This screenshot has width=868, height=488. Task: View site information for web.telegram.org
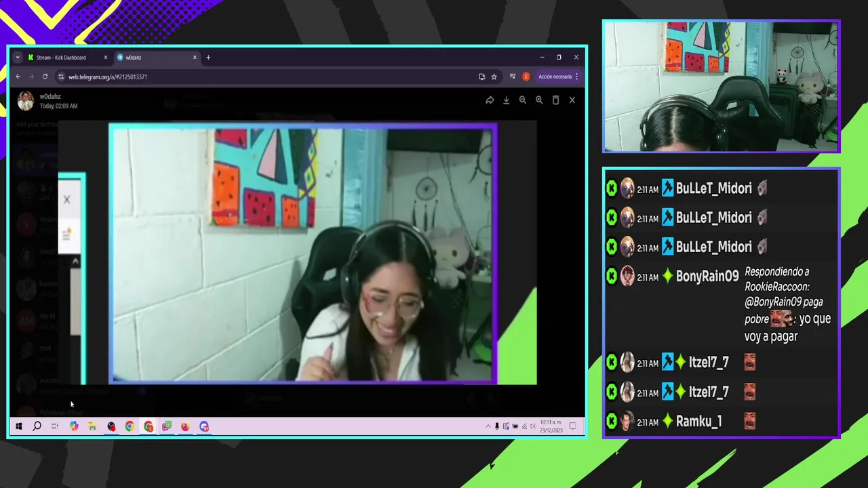tap(61, 77)
